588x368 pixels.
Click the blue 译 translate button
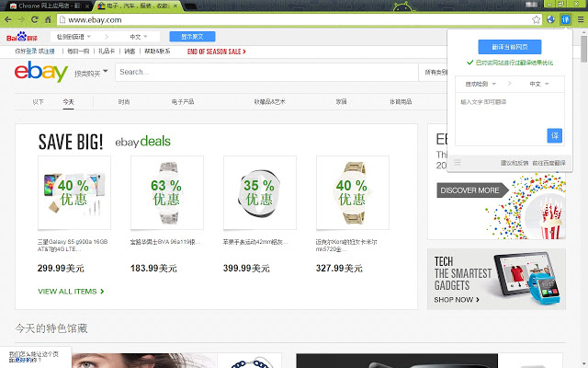coord(554,135)
